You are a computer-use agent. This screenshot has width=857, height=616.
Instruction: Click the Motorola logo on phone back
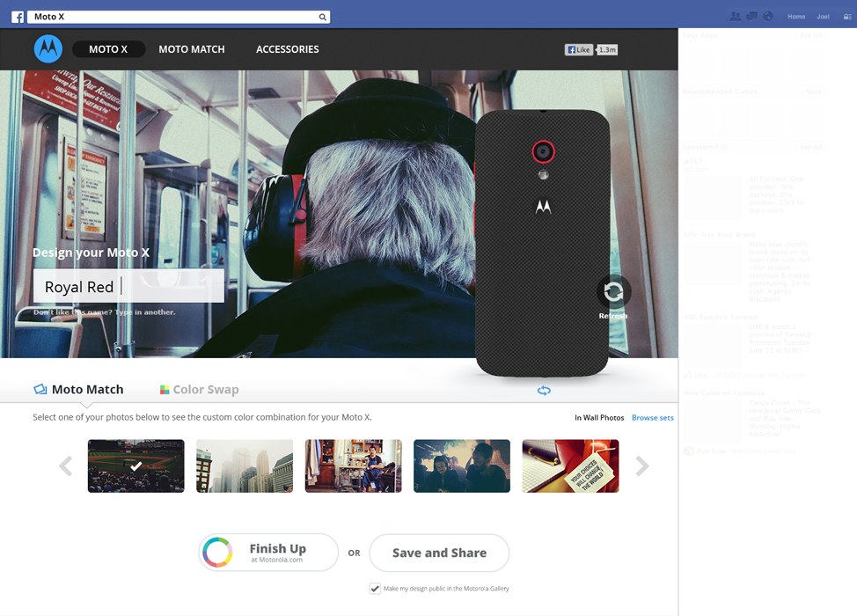[x=543, y=207]
